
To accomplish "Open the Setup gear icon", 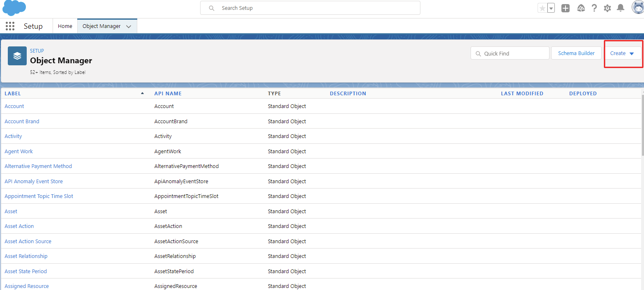I will point(607,8).
